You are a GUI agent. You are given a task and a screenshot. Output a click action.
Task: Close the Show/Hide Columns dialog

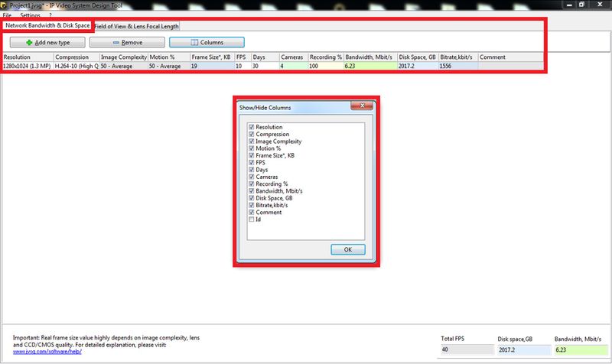tap(362, 106)
